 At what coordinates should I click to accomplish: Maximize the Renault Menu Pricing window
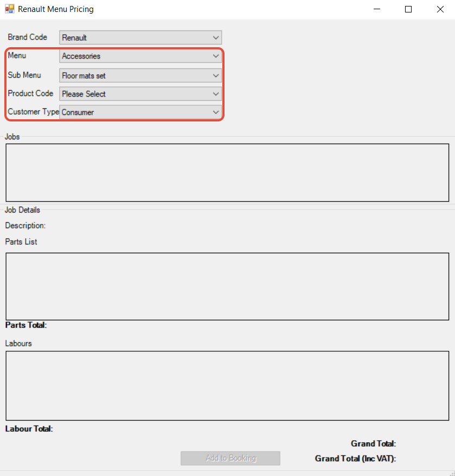(x=408, y=9)
